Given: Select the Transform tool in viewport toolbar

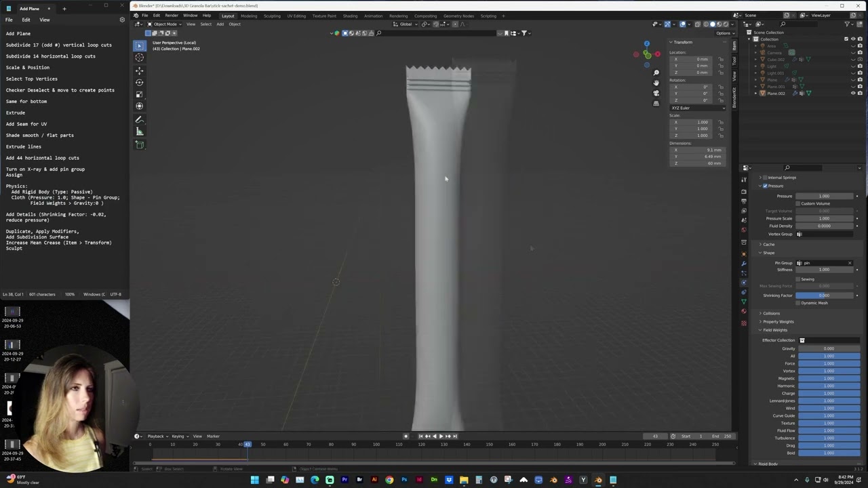Looking at the screenshot, I should (140, 106).
